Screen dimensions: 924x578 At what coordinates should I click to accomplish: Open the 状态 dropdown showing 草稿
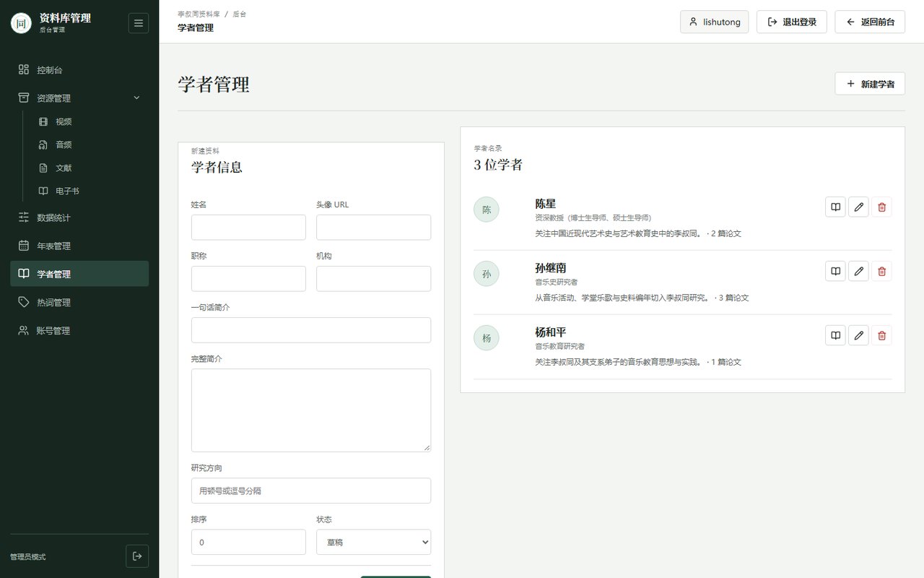(373, 542)
